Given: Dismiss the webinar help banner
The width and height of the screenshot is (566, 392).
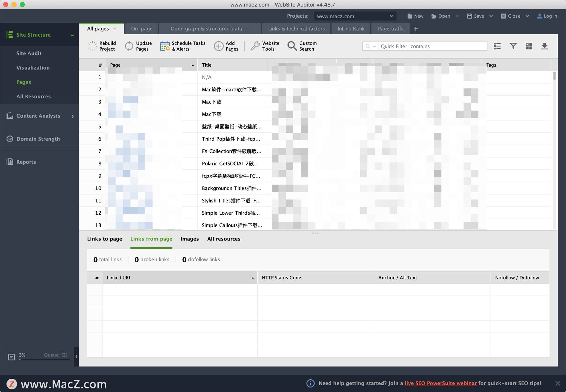Looking at the screenshot, I should coord(557,383).
